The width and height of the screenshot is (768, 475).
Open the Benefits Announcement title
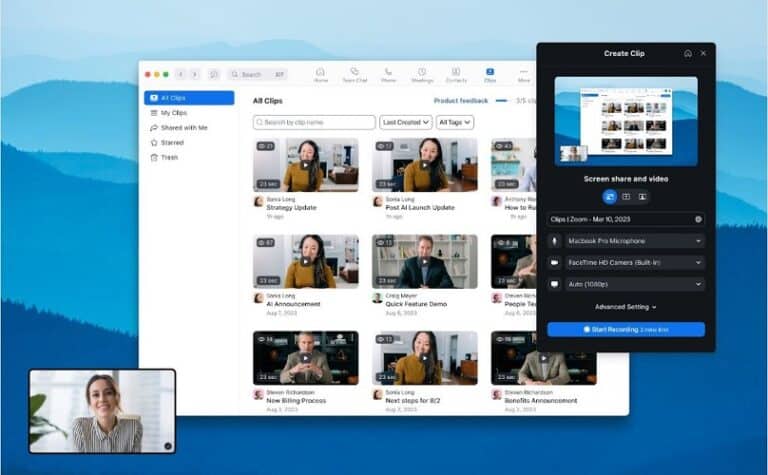point(541,401)
